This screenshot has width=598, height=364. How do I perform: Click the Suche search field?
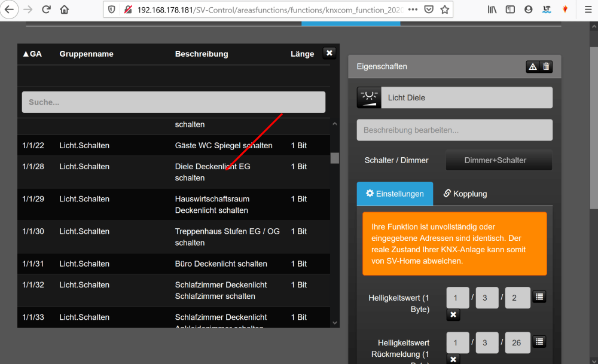(x=173, y=102)
